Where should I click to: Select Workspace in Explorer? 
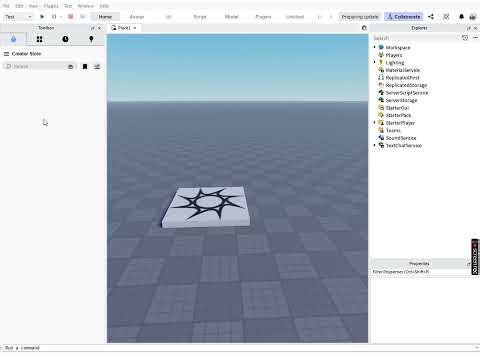[398, 48]
